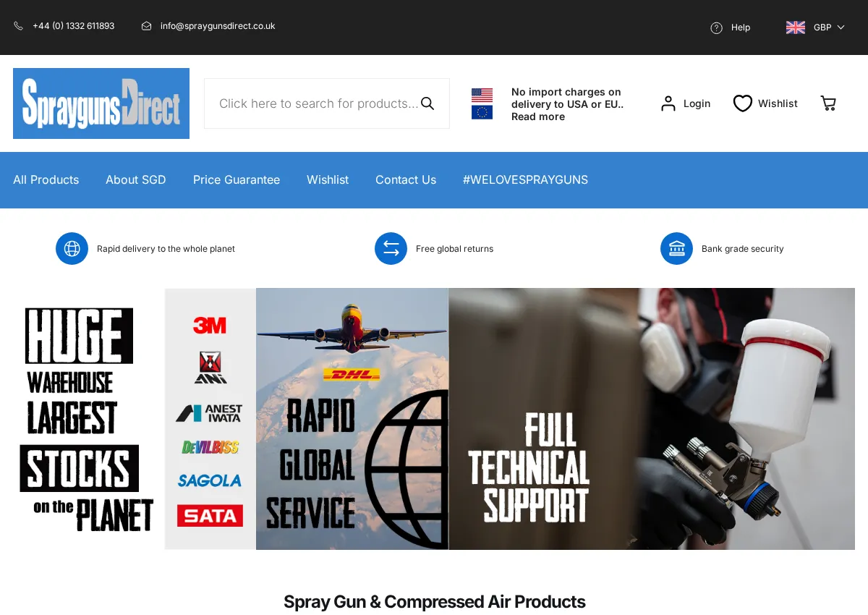Go to About SGD menu item

click(x=136, y=179)
